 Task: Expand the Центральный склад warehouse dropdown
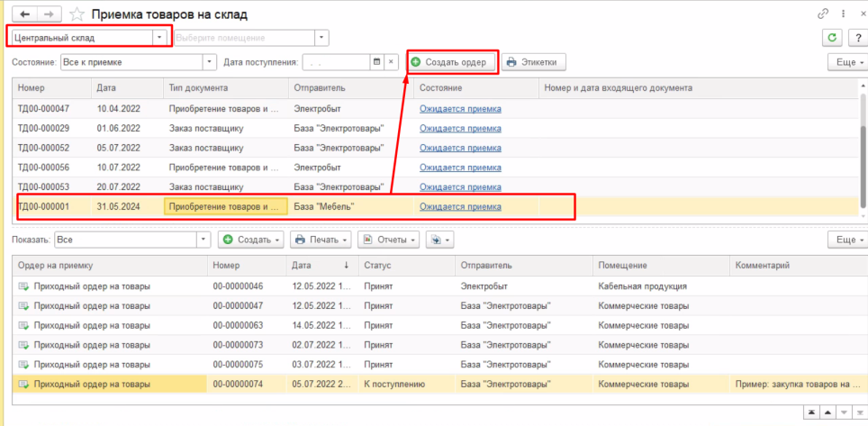[x=160, y=38]
